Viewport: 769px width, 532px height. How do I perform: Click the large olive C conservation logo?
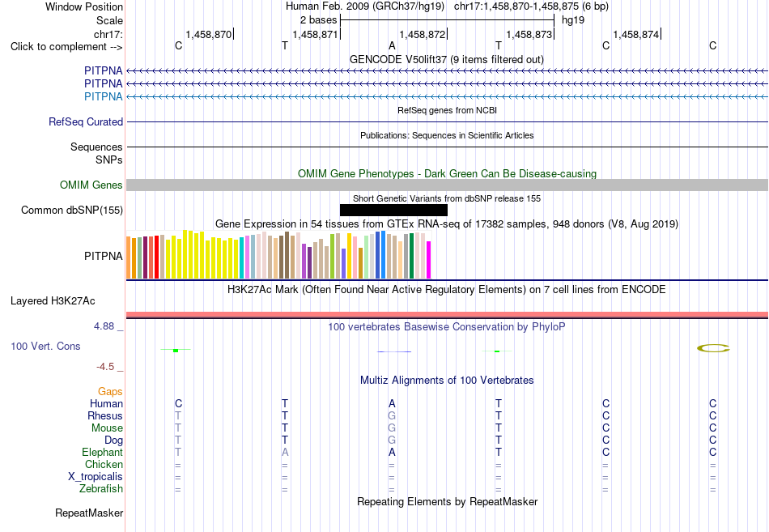click(x=713, y=348)
